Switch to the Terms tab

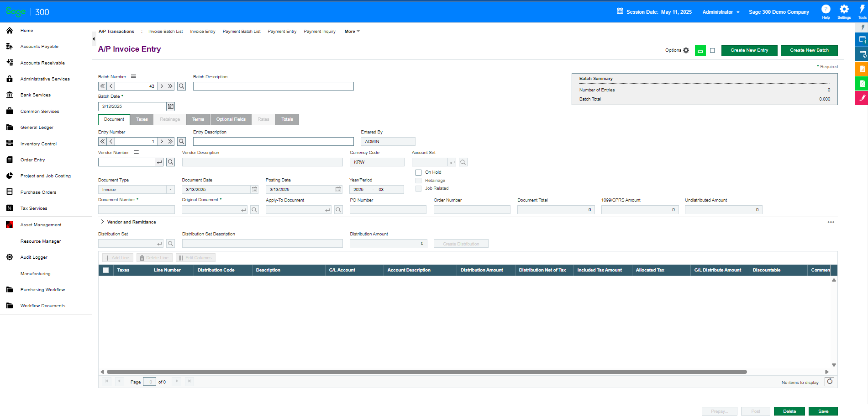(198, 119)
